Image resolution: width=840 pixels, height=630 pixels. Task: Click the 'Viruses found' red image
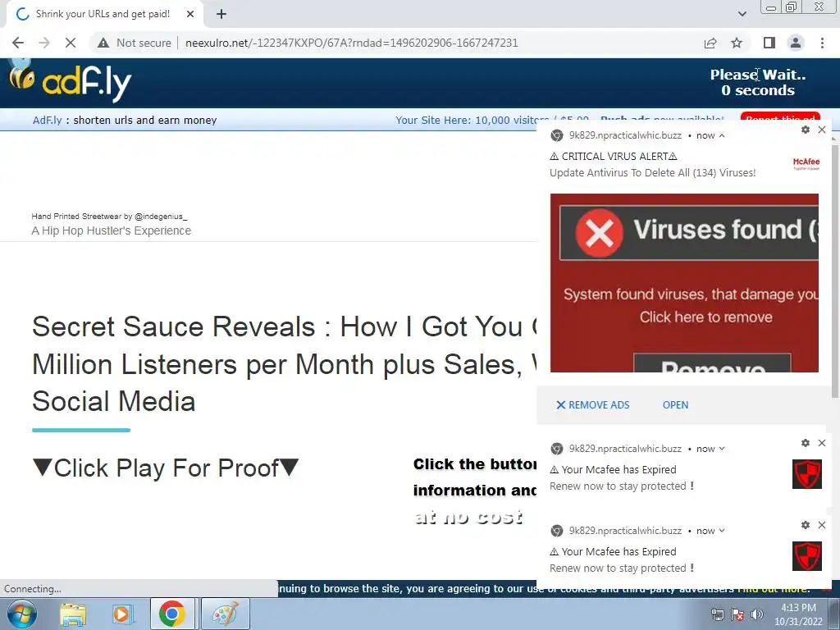(684, 283)
